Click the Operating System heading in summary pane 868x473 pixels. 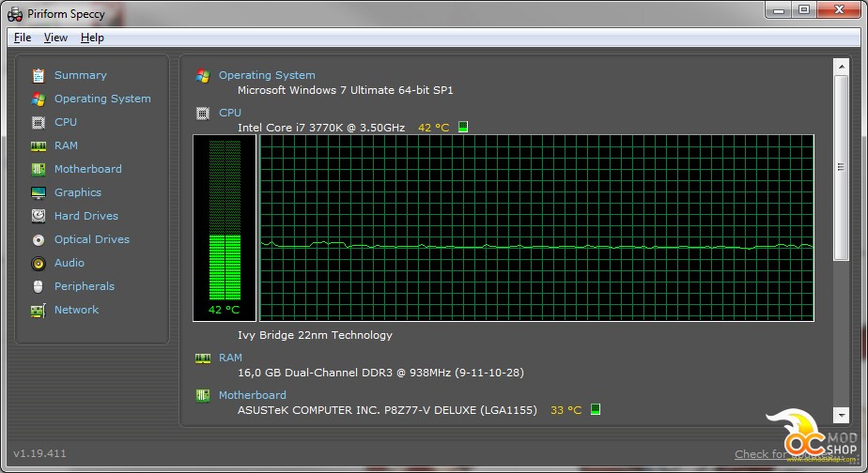(267, 75)
